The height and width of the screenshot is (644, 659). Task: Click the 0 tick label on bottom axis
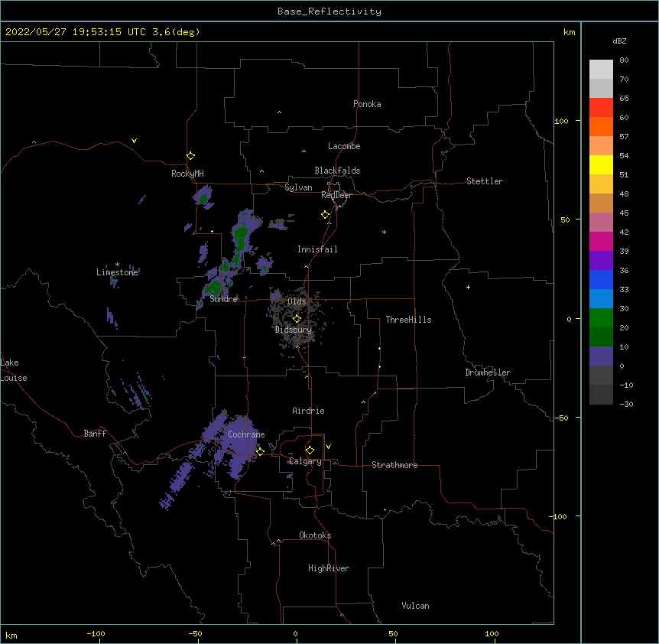[295, 633]
